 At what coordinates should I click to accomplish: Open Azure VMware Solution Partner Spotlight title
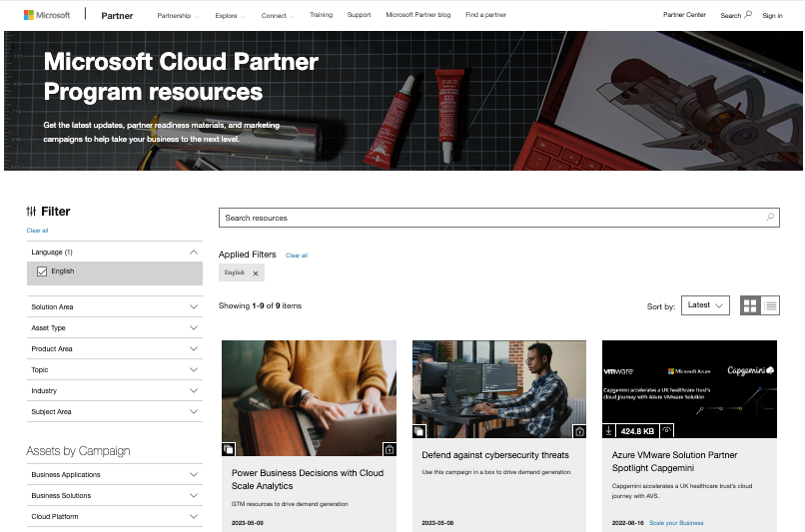click(674, 462)
